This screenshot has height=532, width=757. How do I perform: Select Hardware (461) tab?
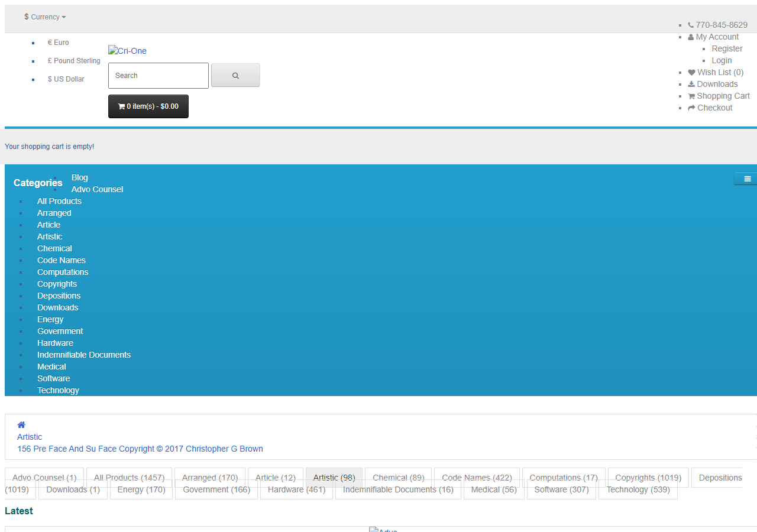coord(296,489)
